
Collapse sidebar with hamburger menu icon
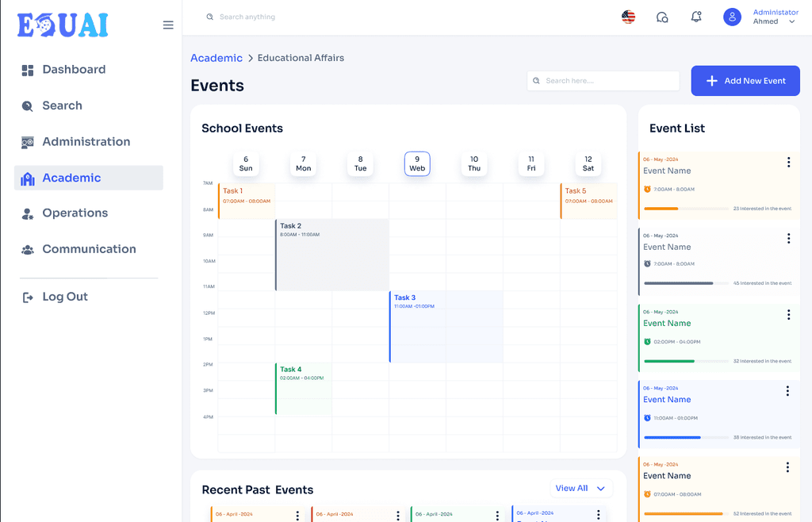(x=168, y=25)
